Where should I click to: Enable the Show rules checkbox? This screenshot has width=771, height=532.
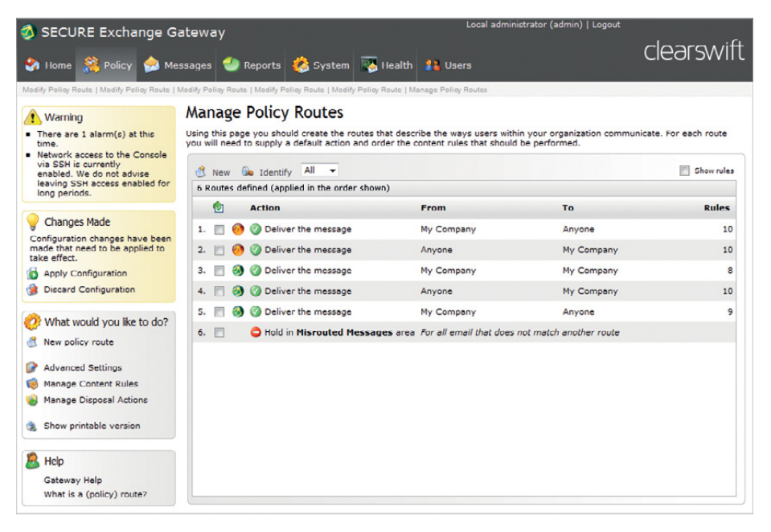684,170
